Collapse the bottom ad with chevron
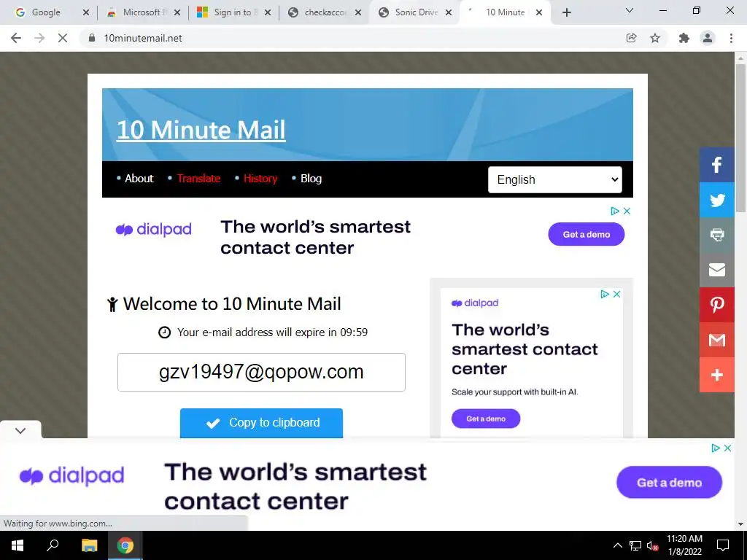 tap(20, 430)
